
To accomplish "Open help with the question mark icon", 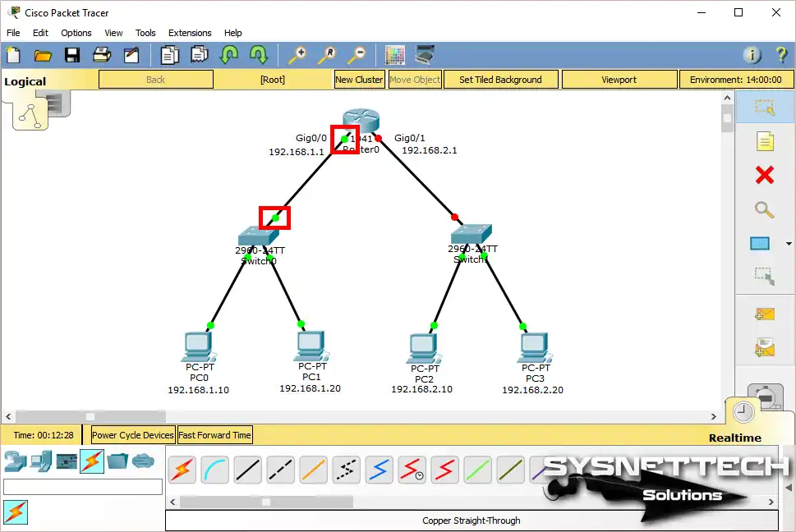I will tap(782, 55).
